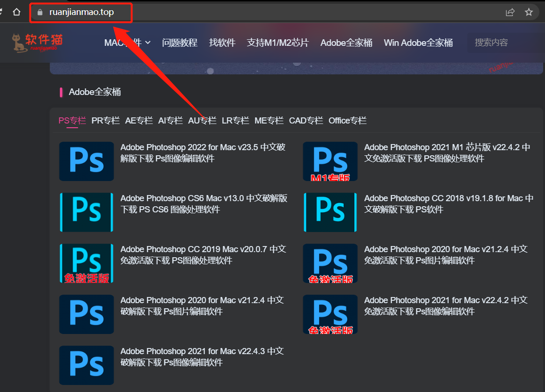Open Photoshop CS6 v13.0 Ps thumbnail
The image size is (545, 392).
(87, 212)
